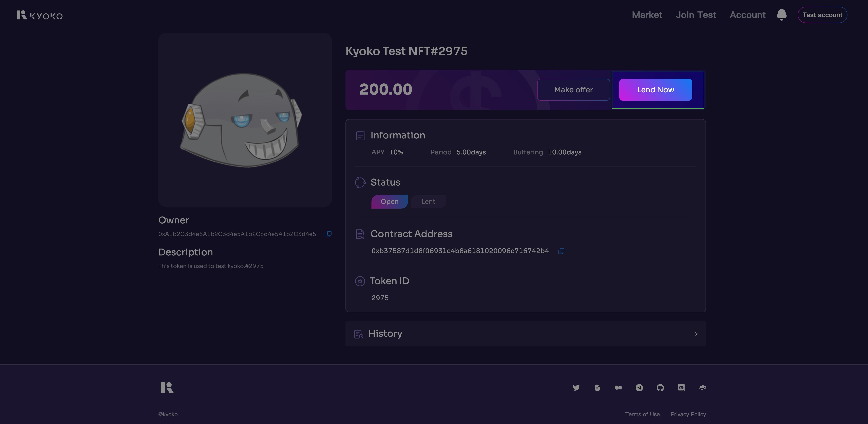Viewport: 868px width, 424px height.
Task: Click the Information section icon
Action: [x=361, y=136]
